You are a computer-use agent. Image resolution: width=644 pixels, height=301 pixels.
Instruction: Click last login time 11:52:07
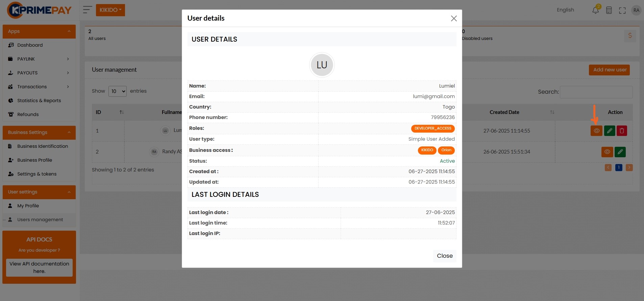[x=446, y=223]
